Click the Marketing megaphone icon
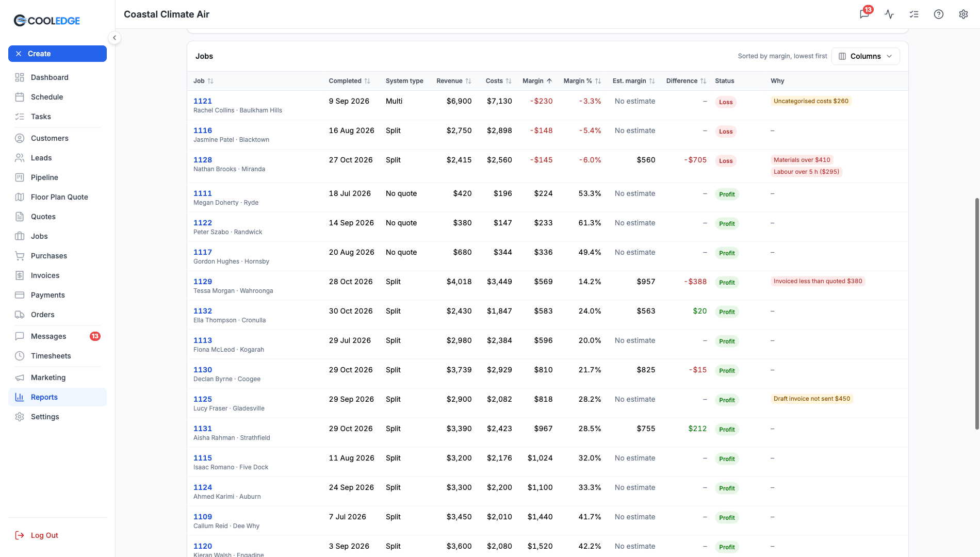This screenshot has width=980, height=557. click(x=20, y=378)
